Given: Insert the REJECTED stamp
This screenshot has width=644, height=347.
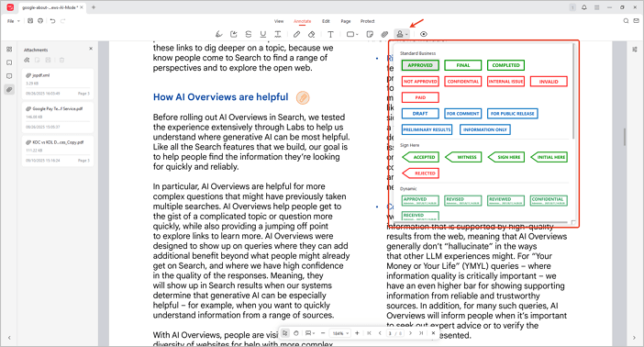Looking at the screenshot, I should click(420, 173).
